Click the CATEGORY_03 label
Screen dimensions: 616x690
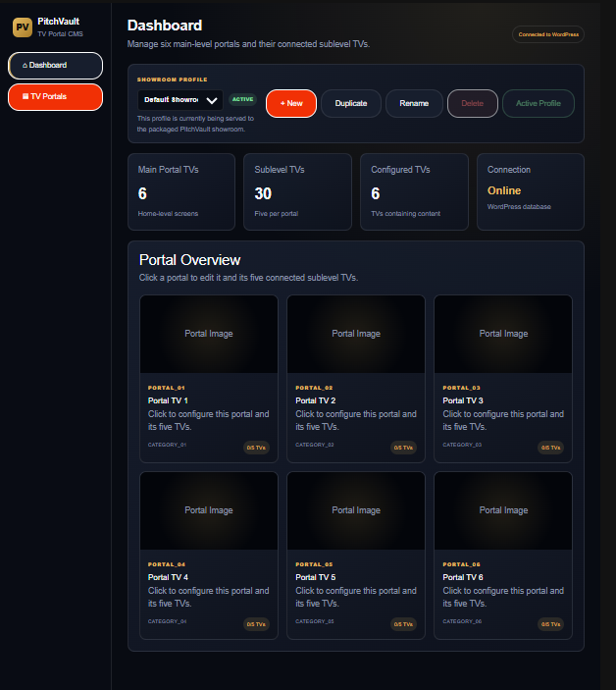(x=462, y=445)
